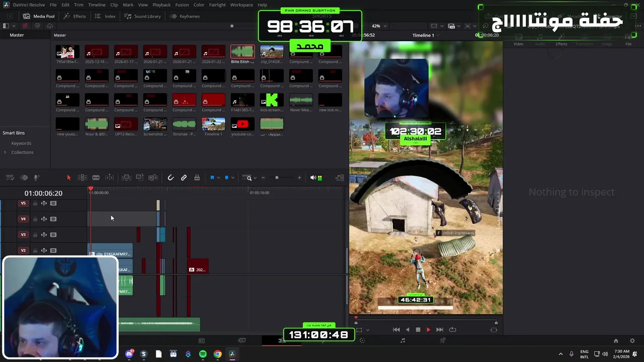Toggle timeline Snapping magnet
Image resolution: width=644 pixels, height=362 pixels.
(171, 177)
